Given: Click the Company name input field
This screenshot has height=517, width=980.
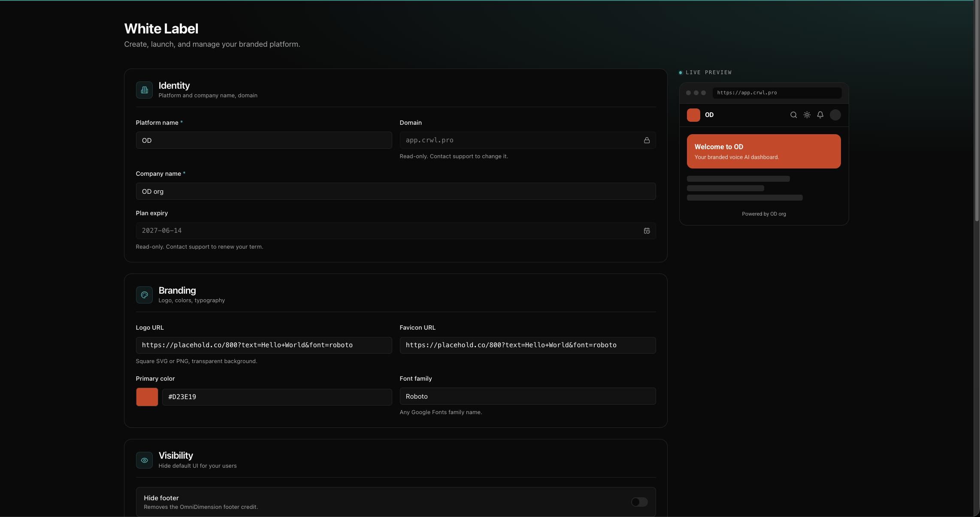Looking at the screenshot, I should point(396,191).
